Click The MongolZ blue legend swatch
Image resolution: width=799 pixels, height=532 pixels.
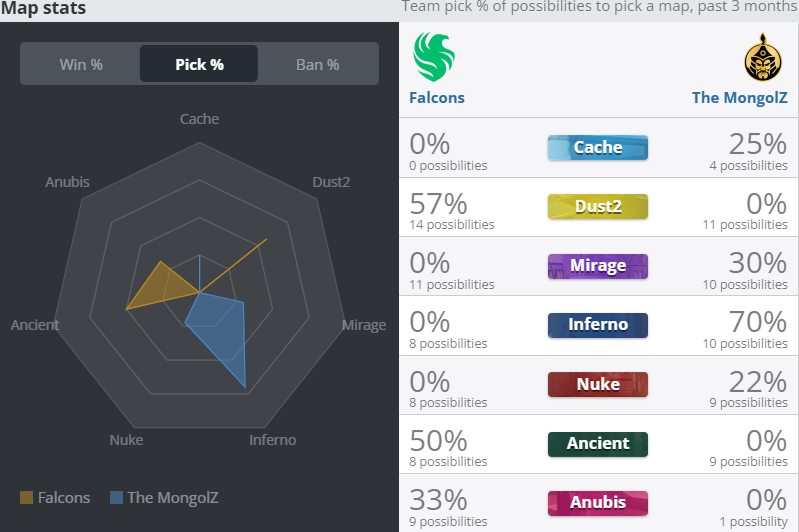116,497
